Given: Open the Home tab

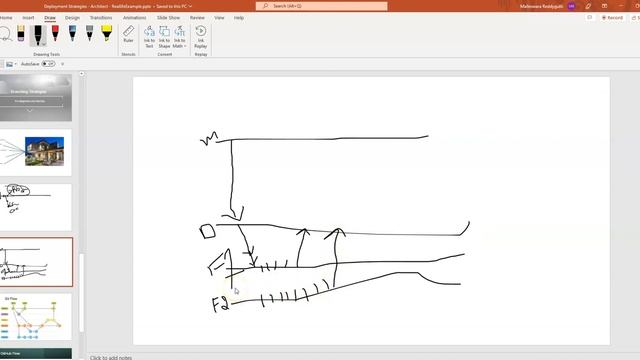Looking at the screenshot, I should click(x=6, y=18).
